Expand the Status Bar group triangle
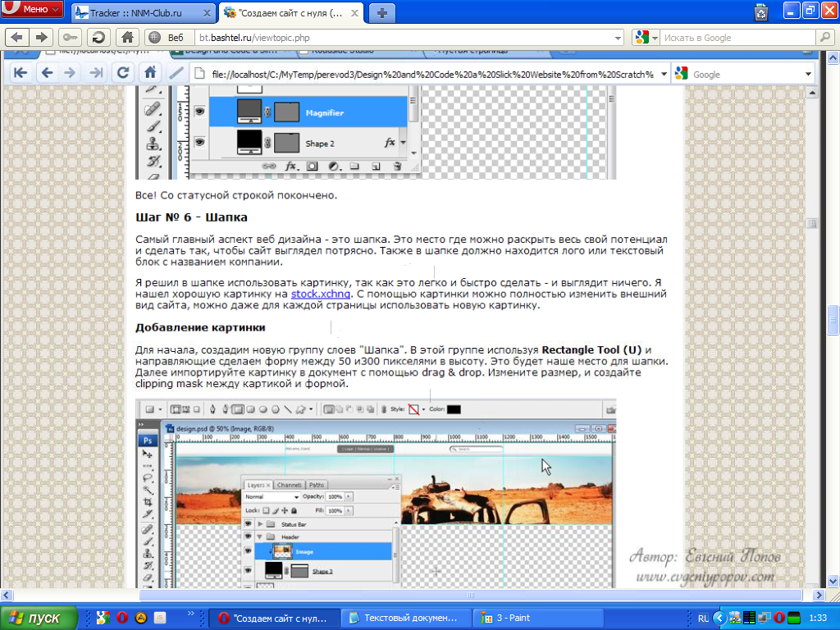 pyautogui.click(x=260, y=524)
